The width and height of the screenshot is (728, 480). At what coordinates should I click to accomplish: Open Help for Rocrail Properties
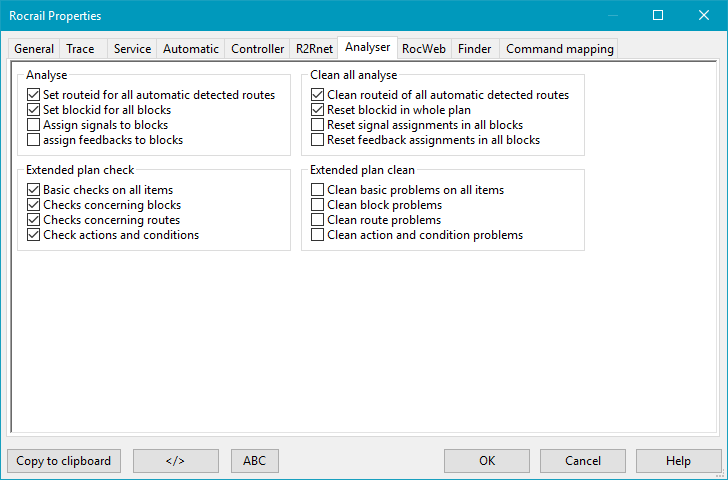click(x=678, y=461)
